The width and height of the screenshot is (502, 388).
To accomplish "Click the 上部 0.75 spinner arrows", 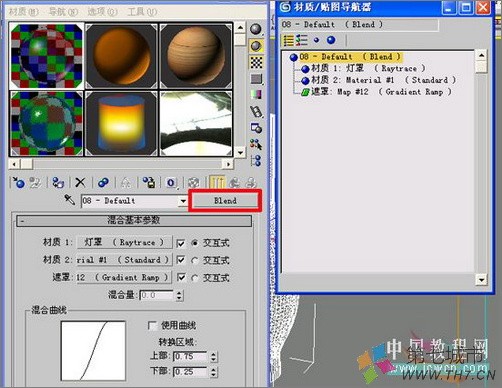I will [213, 357].
